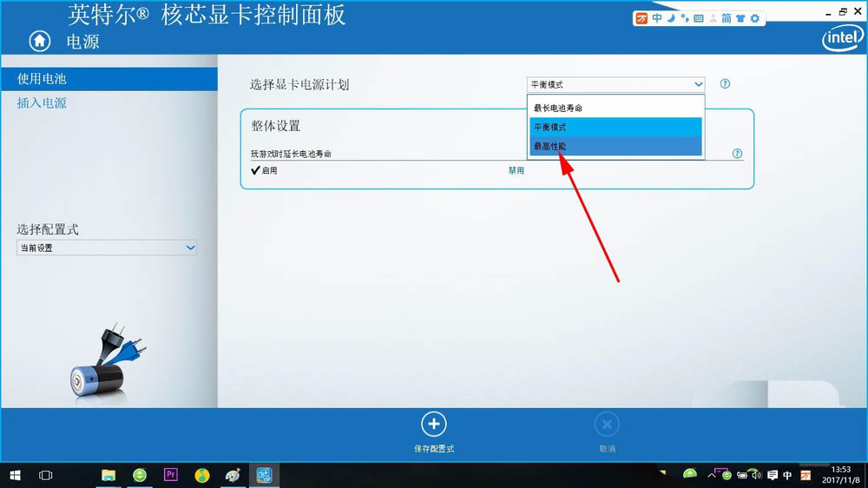868x488 pixels.
Task: Choose 最高性能 option in dropdown list
Action: 615,146
